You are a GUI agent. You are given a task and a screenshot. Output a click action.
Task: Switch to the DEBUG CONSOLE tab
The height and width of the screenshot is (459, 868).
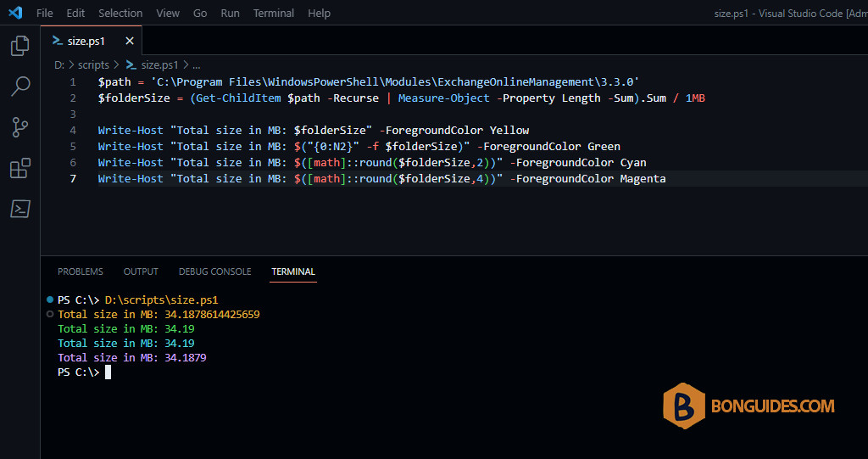214,271
